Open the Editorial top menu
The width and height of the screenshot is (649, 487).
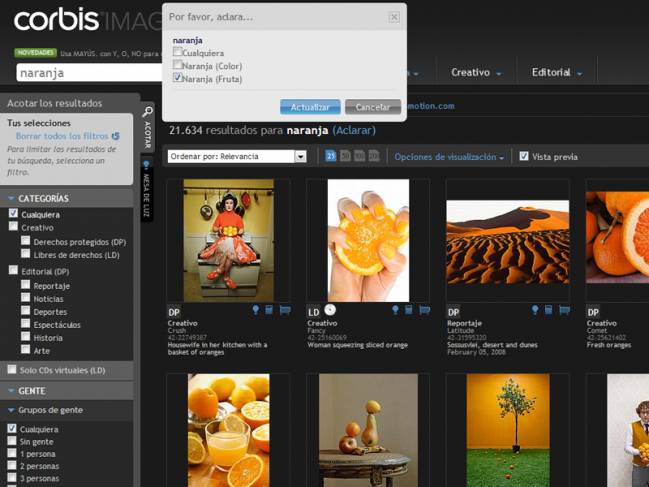point(557,72)
